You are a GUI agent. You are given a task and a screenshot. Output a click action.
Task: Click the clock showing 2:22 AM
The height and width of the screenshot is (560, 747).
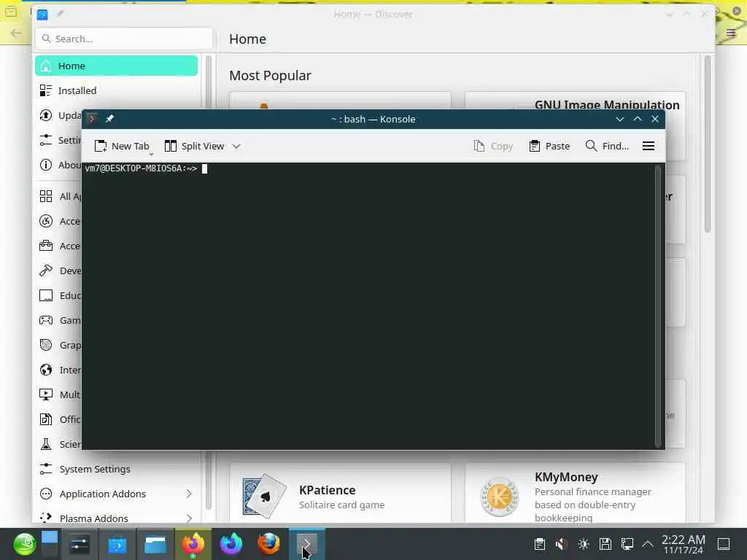point(683,544)
